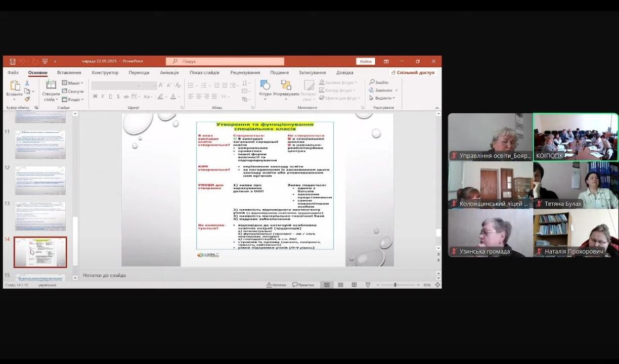The height and width of the screenshot is (364, 619).
Task: Undo the last action in PowerPoint
Action: pyautogui.click(x=22, y=61)
